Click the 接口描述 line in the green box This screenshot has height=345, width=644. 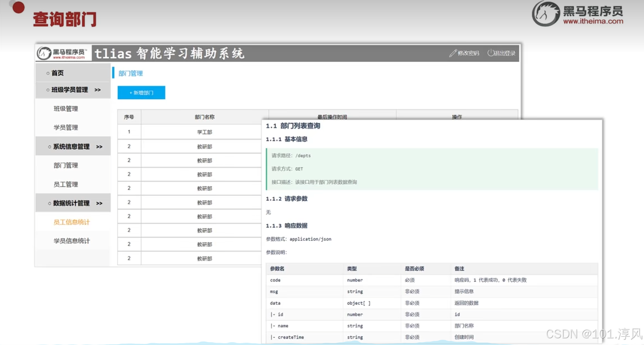click(314, 182)
